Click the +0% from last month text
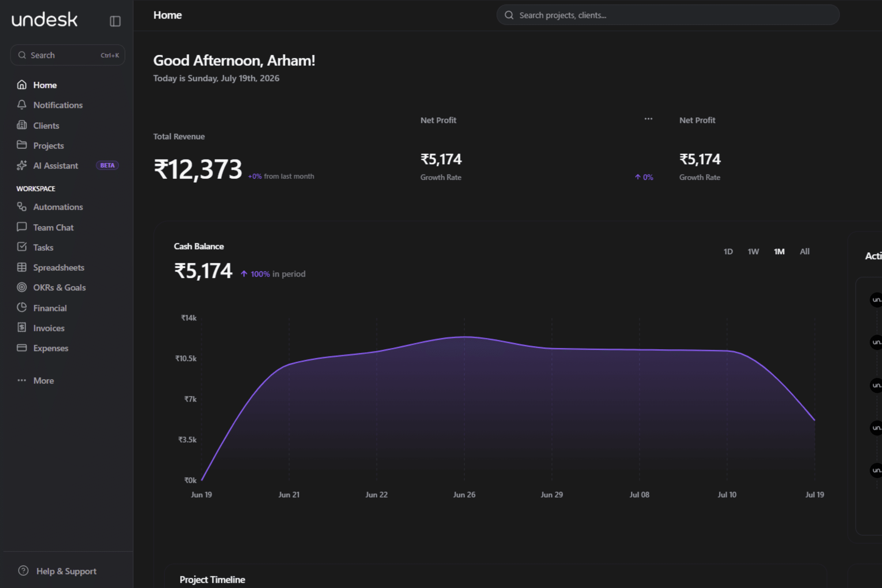 pos(281,176)
